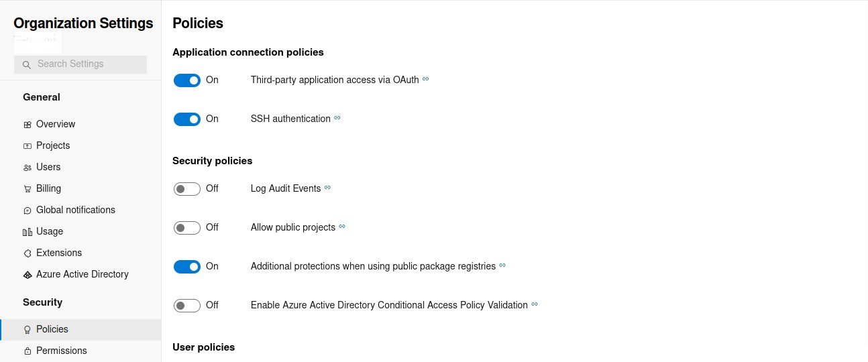Select Policies in the Security section
Image resolution: width=868 pixels, height=362 pixels.
pos(52,329)
